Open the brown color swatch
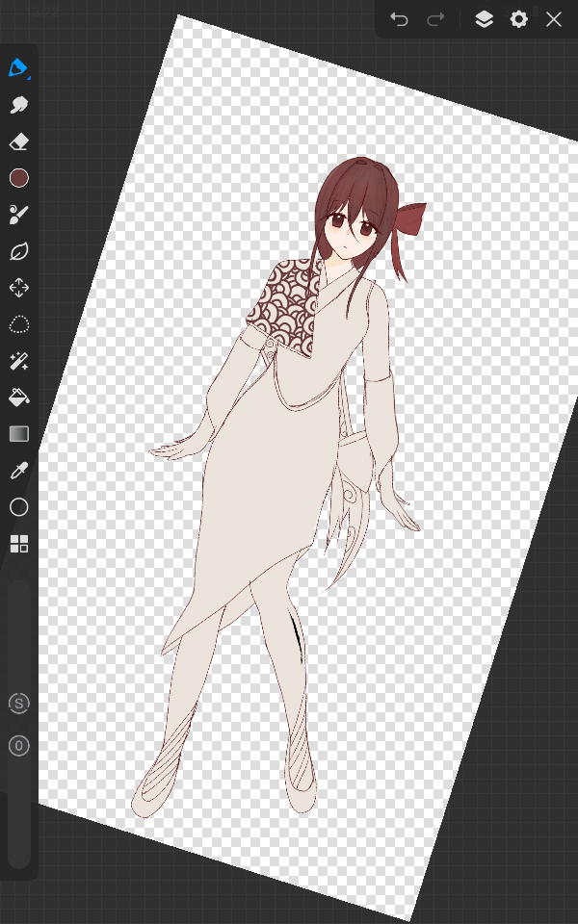Screen dimensions: 578x924 click(x=18, y=178)
